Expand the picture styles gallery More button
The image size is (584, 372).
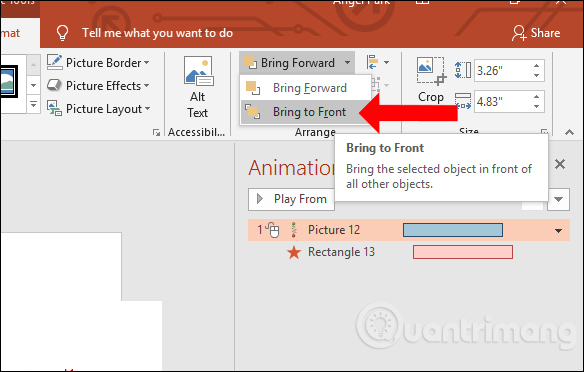tap(33, 104)
